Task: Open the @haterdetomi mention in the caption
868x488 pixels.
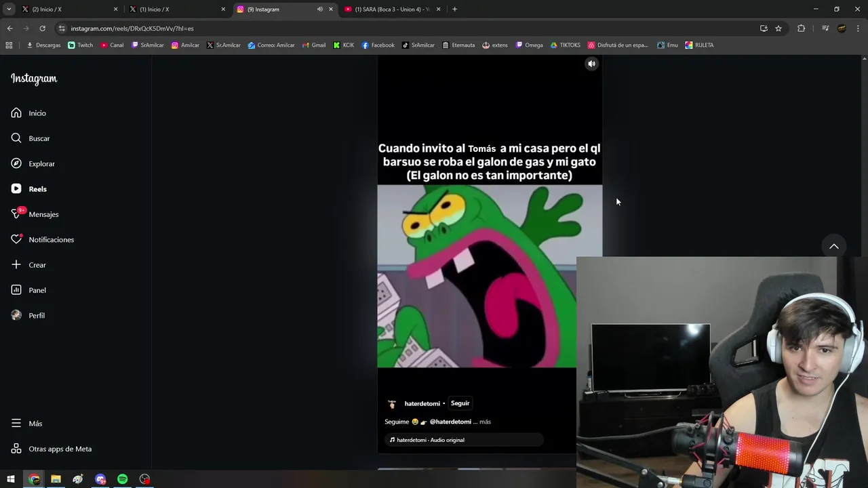Action: tap(450, 422)
